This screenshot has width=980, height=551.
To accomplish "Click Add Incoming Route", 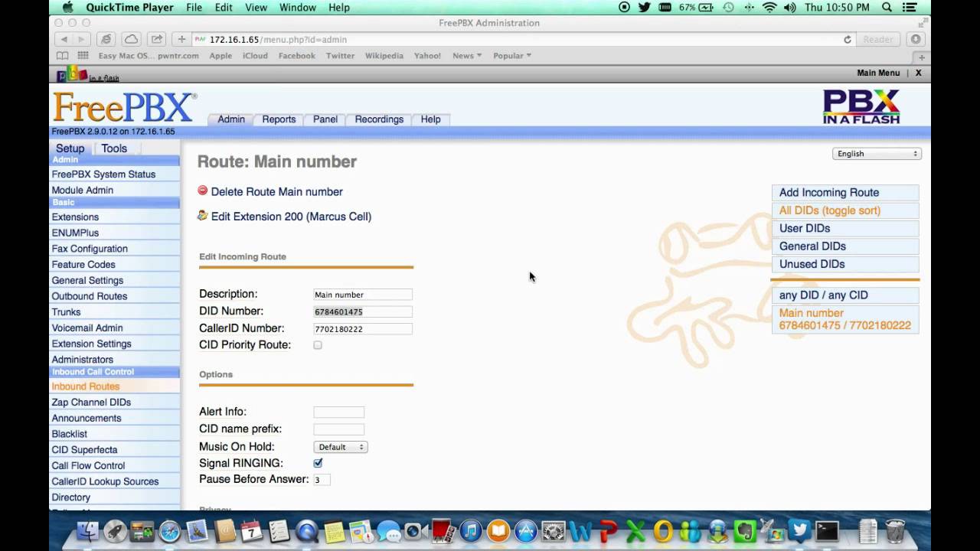I will point(845,193).
